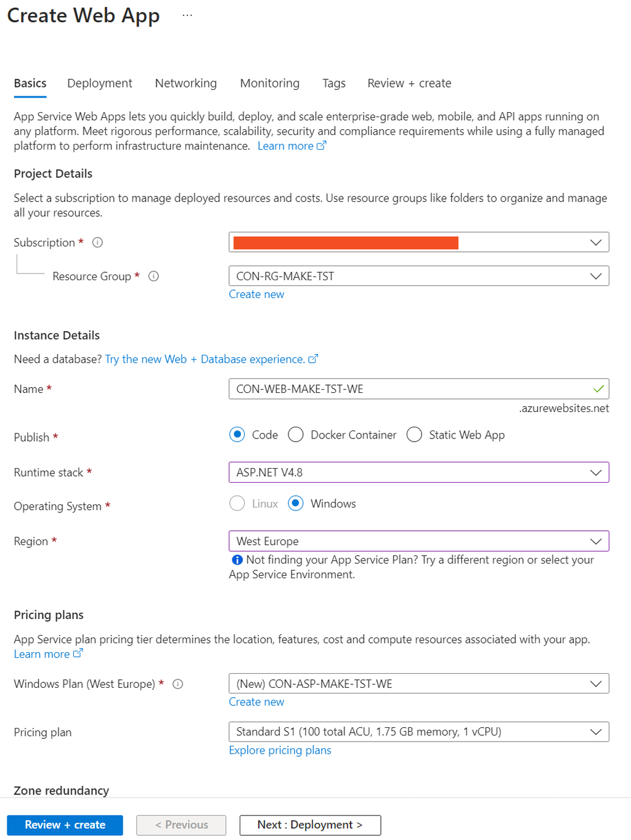Image resolution: width=631 pixels, height=840 pixels.
Task: Click the blue info icon under Region
Action: (x=237, y=560)
